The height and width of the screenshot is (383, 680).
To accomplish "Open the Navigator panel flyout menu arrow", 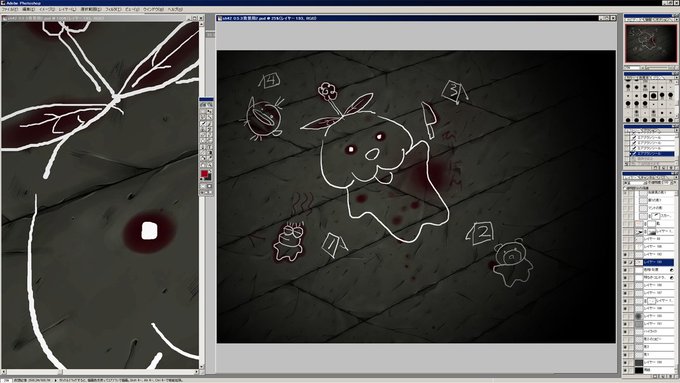I will click(677, 20).
